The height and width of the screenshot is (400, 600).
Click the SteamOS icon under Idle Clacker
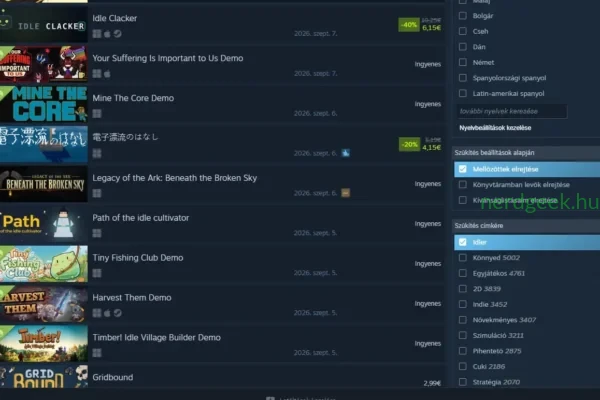tap(118, 34)
